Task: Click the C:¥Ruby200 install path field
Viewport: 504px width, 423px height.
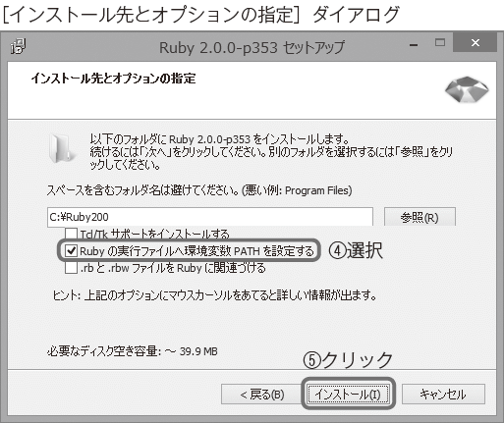Action: coord(210,217)
